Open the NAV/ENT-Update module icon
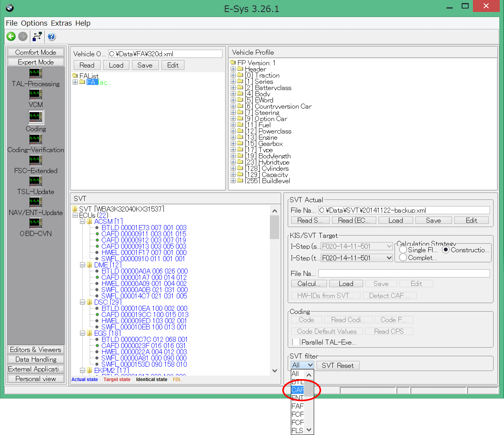The image size is (504, 435). 36,202
